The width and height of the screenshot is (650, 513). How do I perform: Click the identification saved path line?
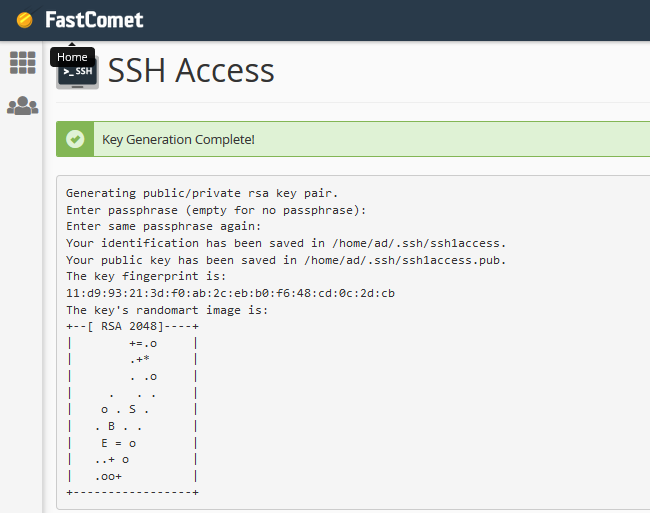[286, 243]
